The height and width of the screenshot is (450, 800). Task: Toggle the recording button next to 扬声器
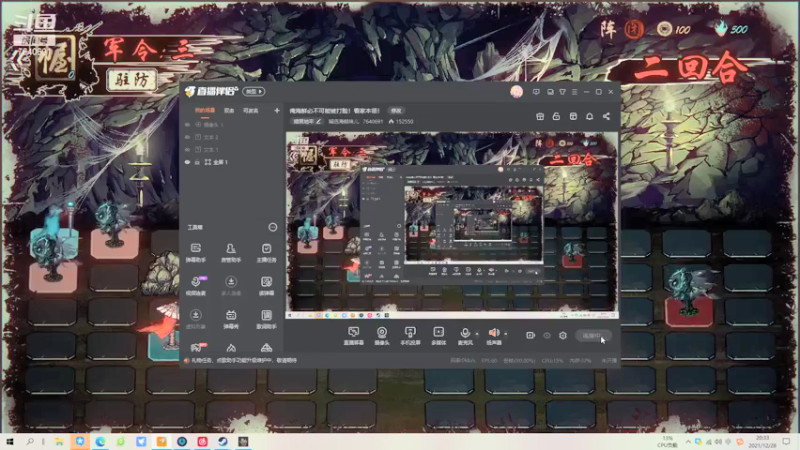point(530,335)
